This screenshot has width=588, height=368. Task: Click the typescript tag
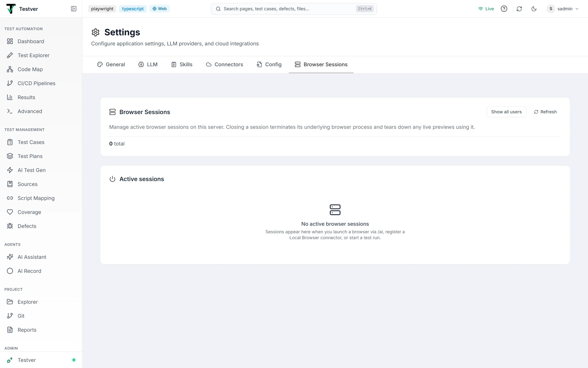tap(133, 9)
